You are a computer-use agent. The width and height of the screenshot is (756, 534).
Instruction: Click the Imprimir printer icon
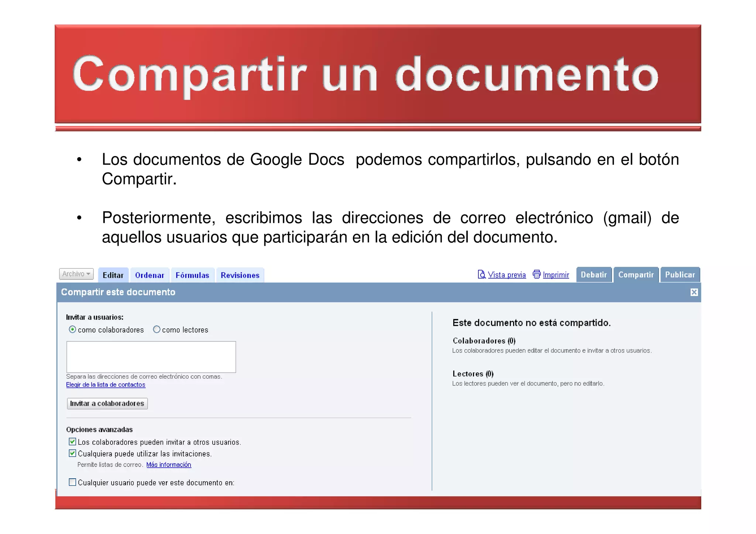[x=537, y=274]
